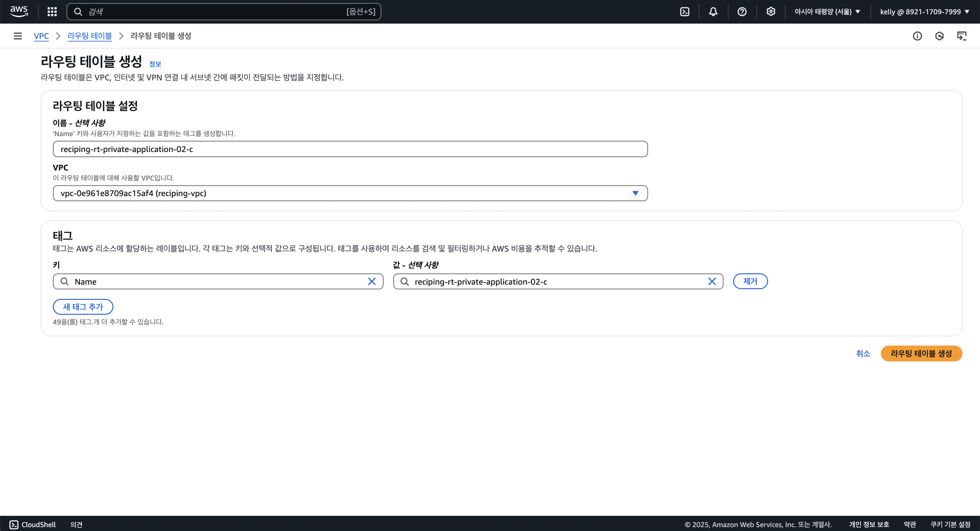Open the Asia Pacific (Seoul) region dropdown
Screen dimensions: 980x531
(x=827, y=11)
